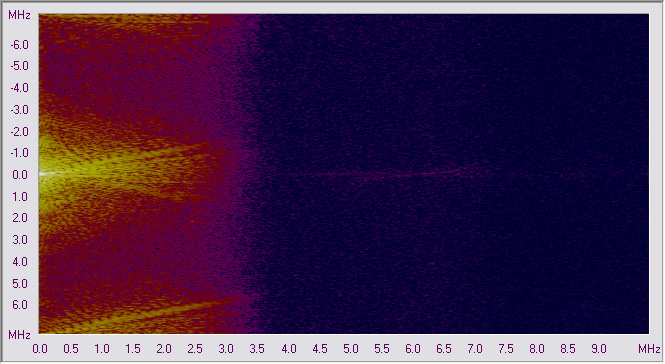Click the bright white peak at origin
The width and height of the screenshot is (665, 364).
pos(46,174)
